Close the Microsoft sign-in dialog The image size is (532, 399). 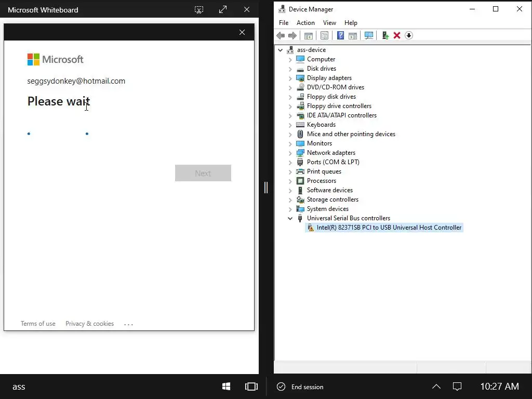(242, 32)
